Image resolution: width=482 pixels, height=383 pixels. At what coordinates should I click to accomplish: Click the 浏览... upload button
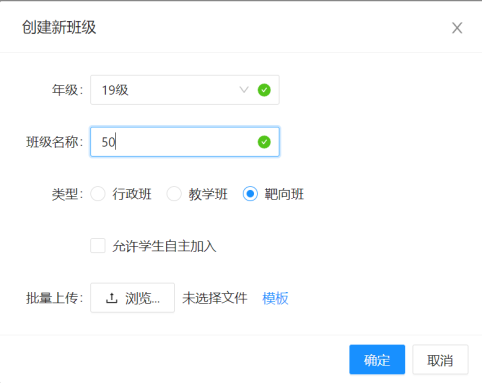[x=132, y=298]
